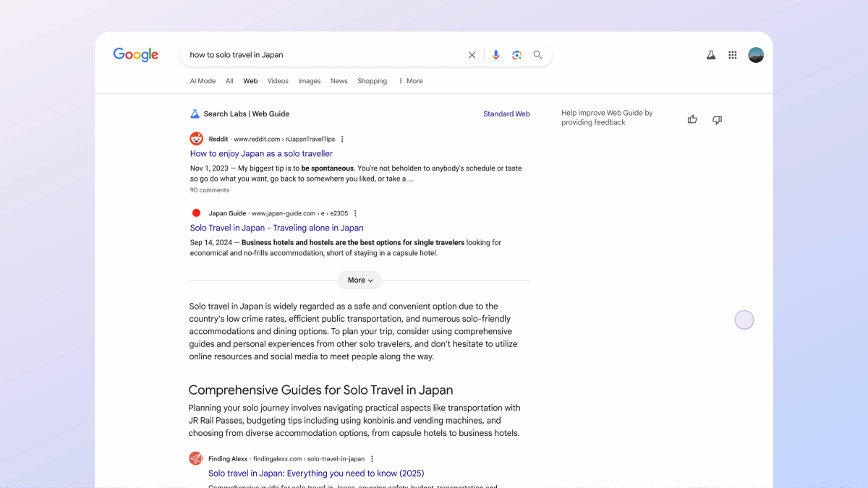Viewport: 868px width, 488px height.
Task: Open options menu for Finding Alexx result
Action: (373, 458)
